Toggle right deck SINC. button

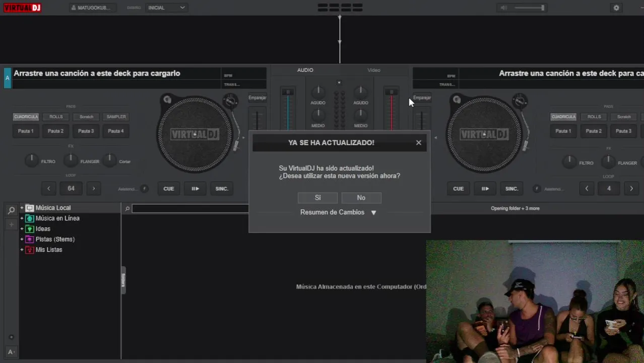point(511,189)
